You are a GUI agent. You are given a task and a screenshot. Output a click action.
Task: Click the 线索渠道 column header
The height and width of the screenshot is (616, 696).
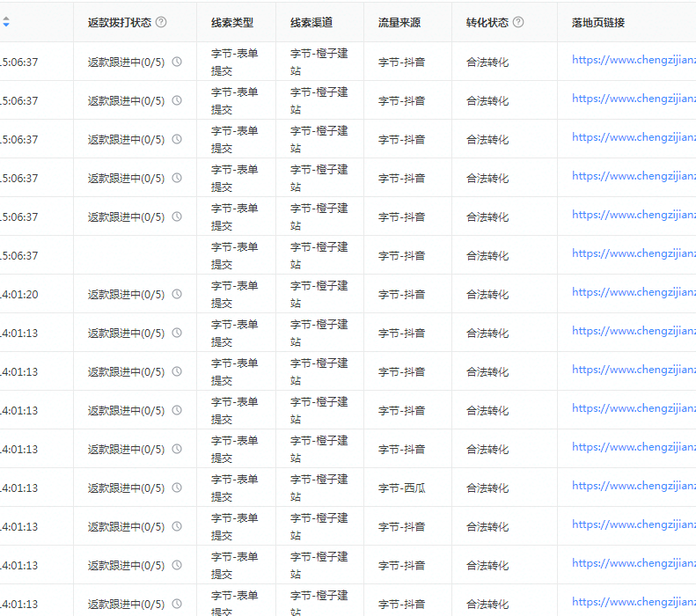point(311,23)
